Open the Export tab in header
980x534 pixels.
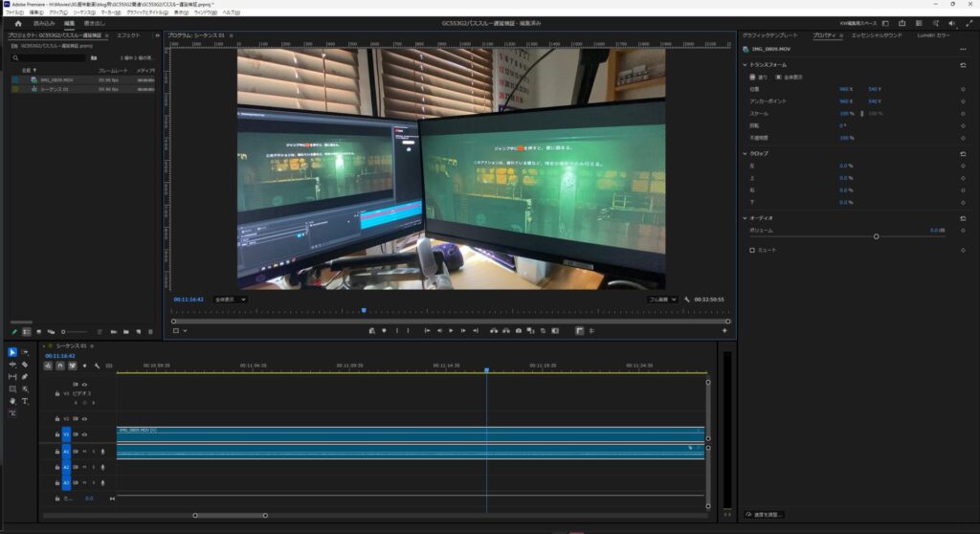pyautogui.click(x=94, y=23)
